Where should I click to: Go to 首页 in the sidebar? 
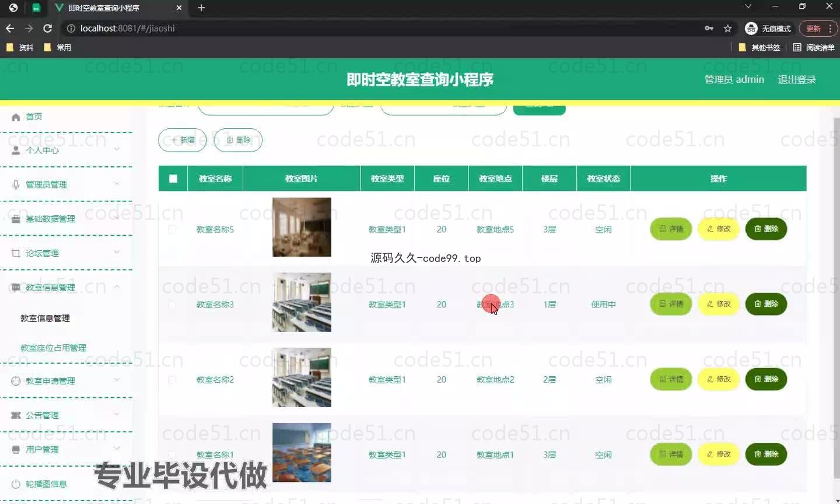tap(66, 117)
